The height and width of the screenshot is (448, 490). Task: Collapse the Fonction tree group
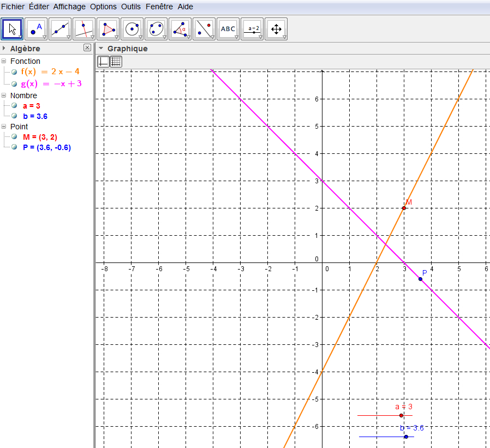(x=4, y=61)
